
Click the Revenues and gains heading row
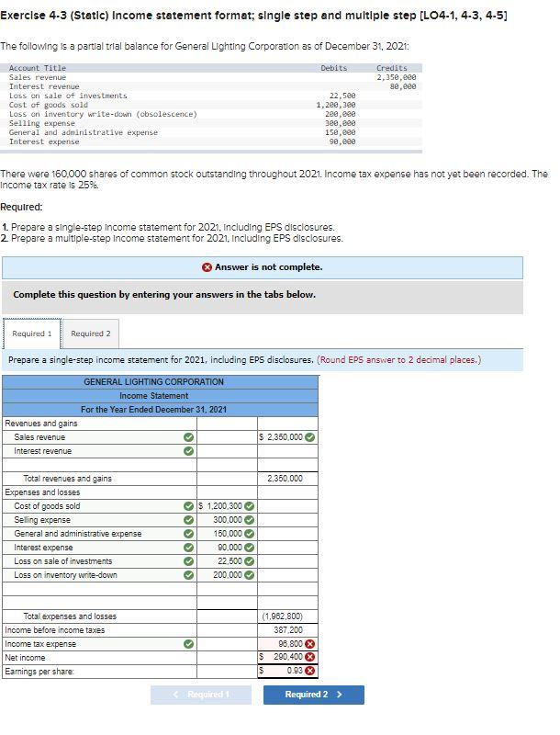(x=160, y=424)
